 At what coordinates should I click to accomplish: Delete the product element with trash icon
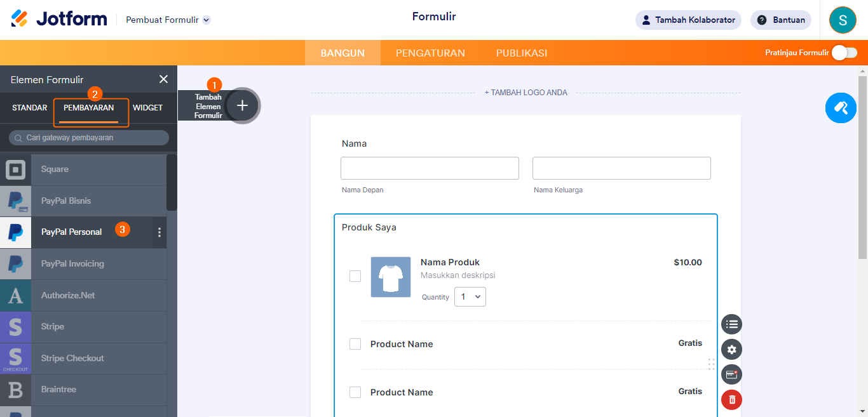[x=731, y=399]
